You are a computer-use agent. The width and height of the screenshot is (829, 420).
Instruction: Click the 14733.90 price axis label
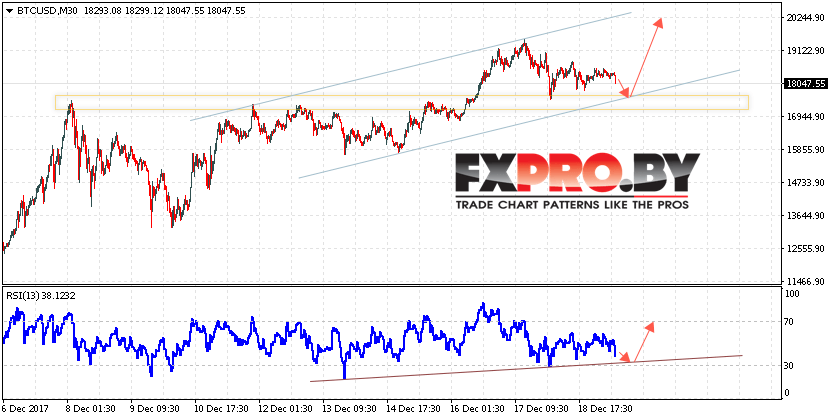(806, 182)
